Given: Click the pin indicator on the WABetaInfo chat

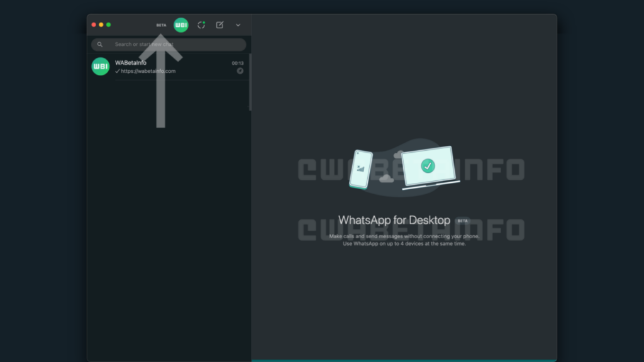Looking at the screenshot, I should 240,71.
